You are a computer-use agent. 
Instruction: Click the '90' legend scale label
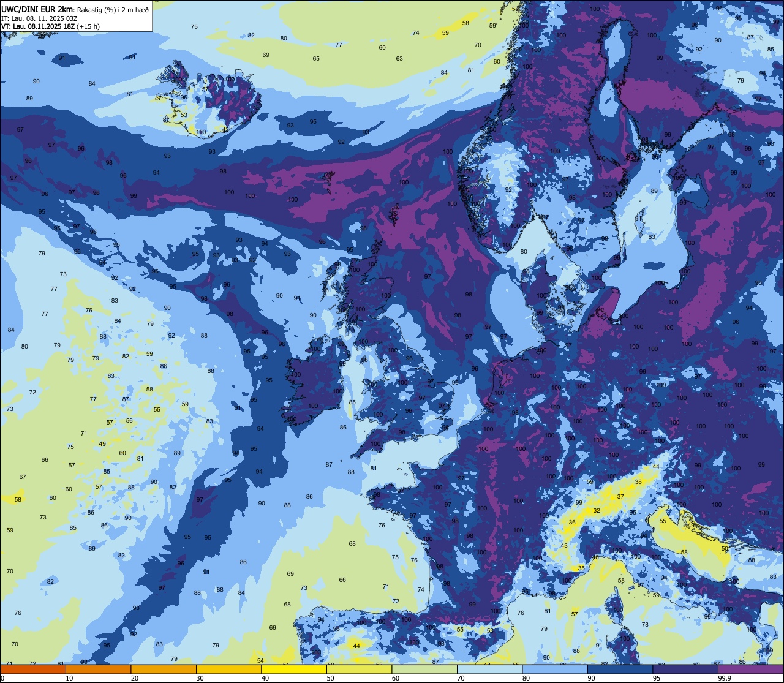point(591,677)
